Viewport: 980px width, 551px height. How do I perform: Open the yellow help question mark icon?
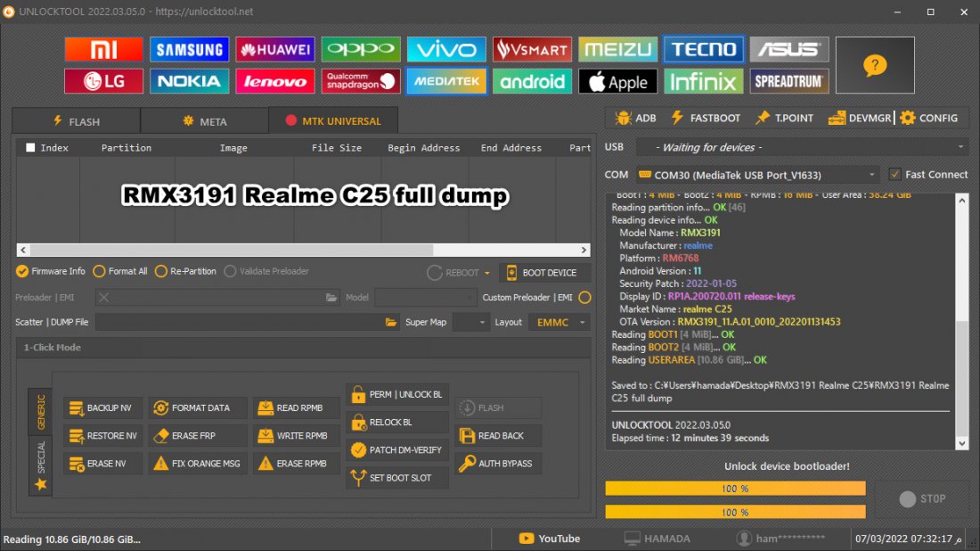[875, 65]
